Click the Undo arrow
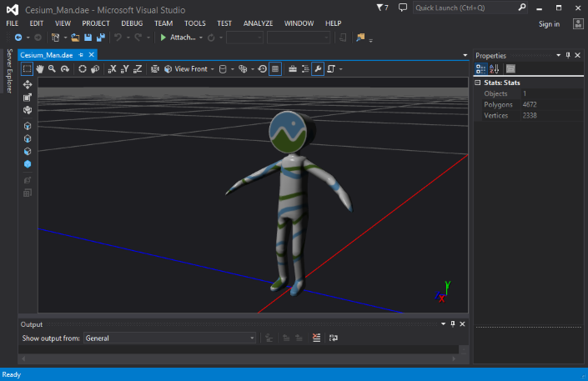 [x=118, y=38]
